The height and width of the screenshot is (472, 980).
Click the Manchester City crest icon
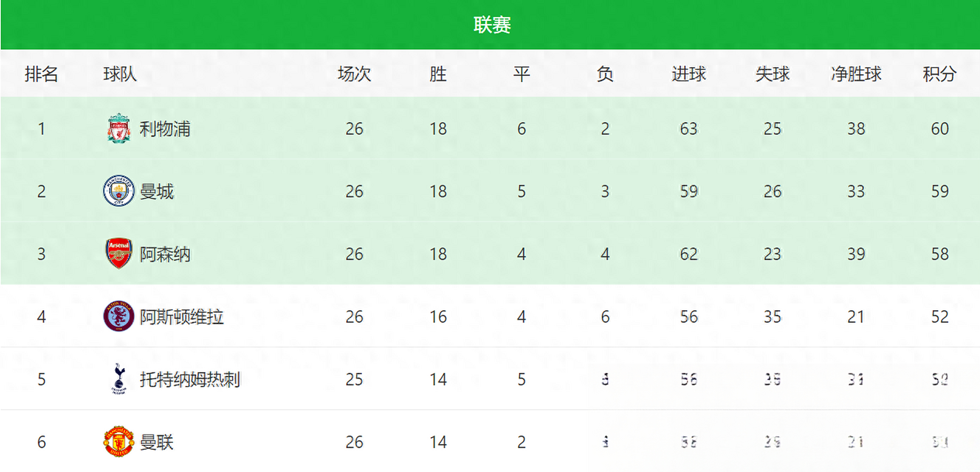[119, 191]
